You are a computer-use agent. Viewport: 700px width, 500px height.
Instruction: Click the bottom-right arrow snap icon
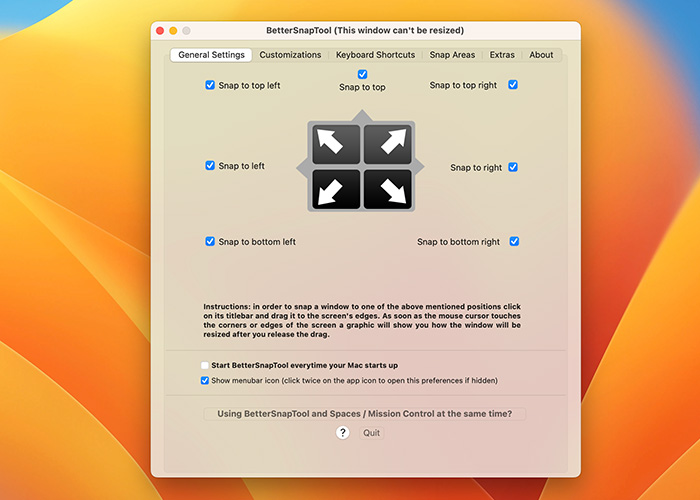tap(388, 189)
